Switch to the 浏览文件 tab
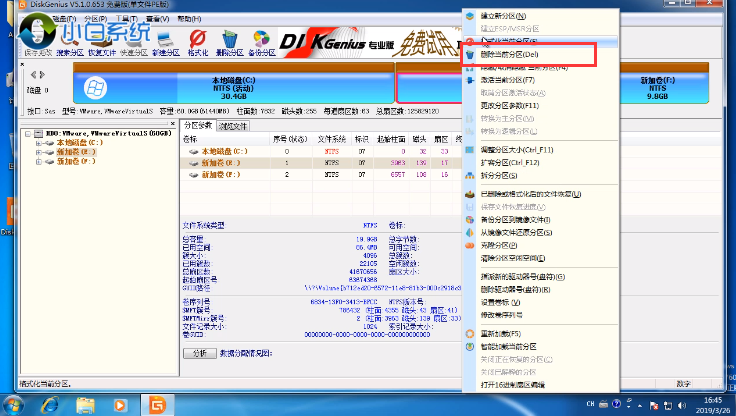736x416 pixels. point(232,126)
